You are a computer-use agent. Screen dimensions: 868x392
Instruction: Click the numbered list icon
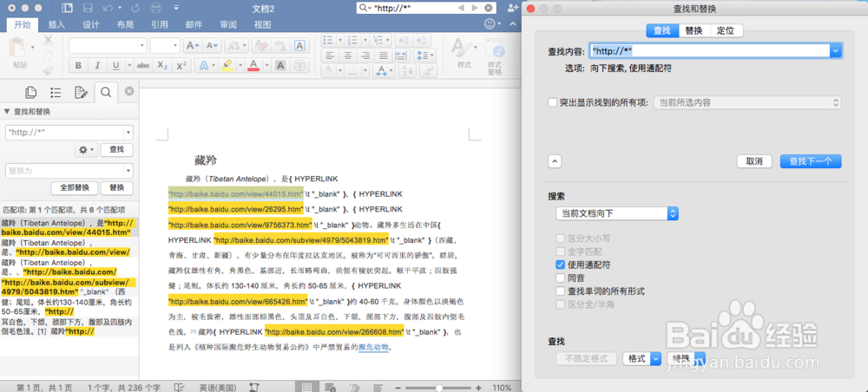(354, 40)
